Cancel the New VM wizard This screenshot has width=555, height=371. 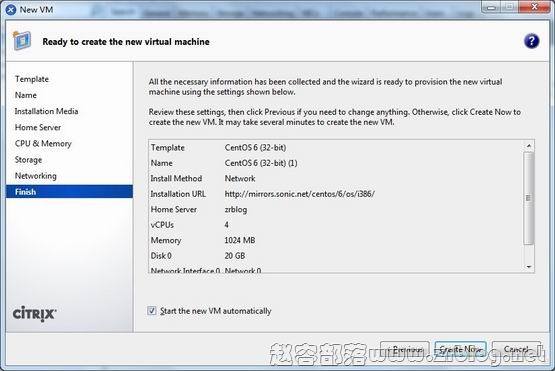516,349
